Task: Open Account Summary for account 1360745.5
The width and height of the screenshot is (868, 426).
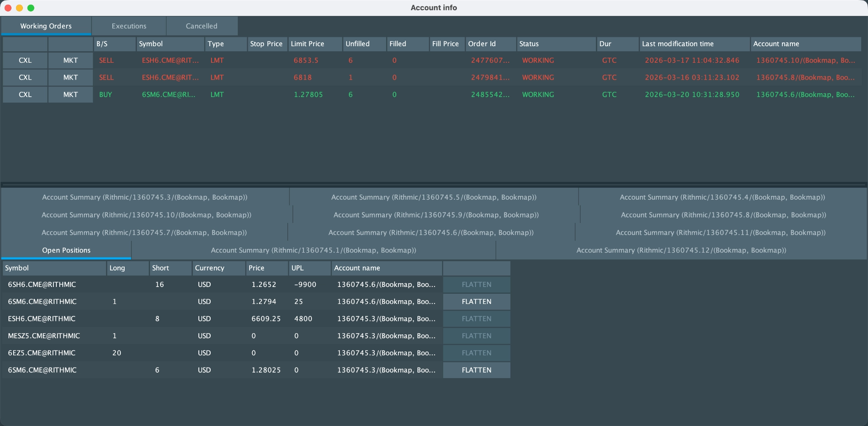Action: click(434, 197)
